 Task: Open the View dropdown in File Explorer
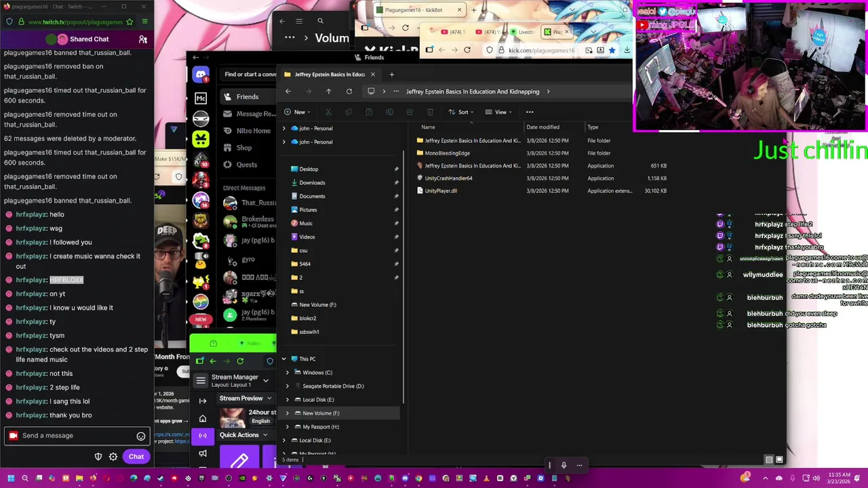498,112
